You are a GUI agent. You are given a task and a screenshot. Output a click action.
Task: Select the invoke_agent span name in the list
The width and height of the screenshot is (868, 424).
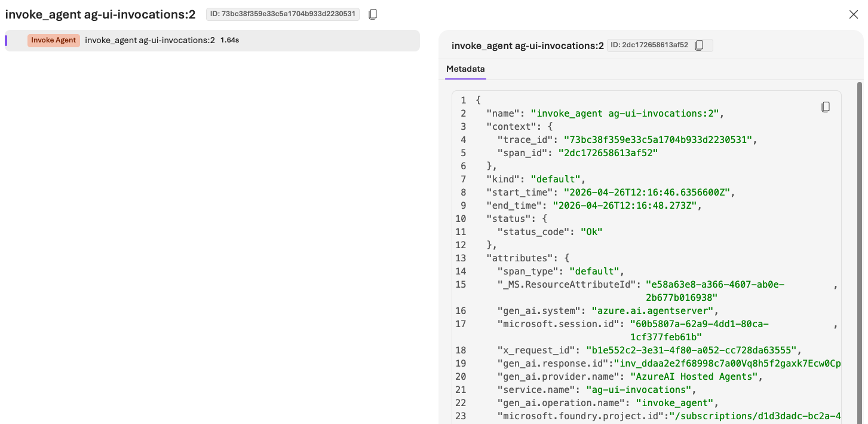149,41
